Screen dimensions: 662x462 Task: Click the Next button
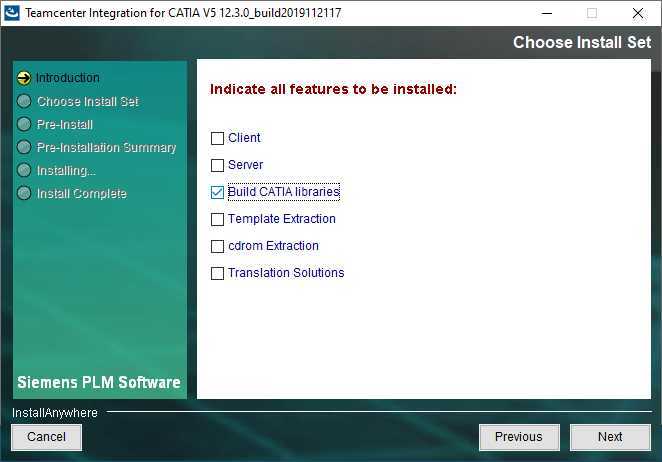click(610, 437)
